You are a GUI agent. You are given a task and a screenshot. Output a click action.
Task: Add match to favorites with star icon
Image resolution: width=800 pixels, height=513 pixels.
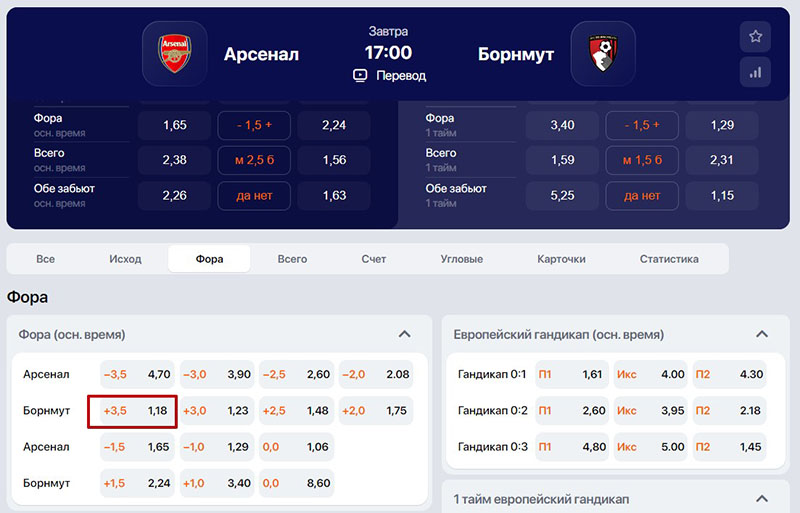tap(755, 36)
